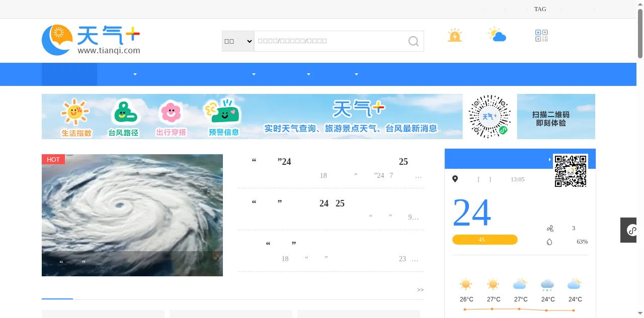
Task: Click the 63% humidity value
Action: (582, 242)
